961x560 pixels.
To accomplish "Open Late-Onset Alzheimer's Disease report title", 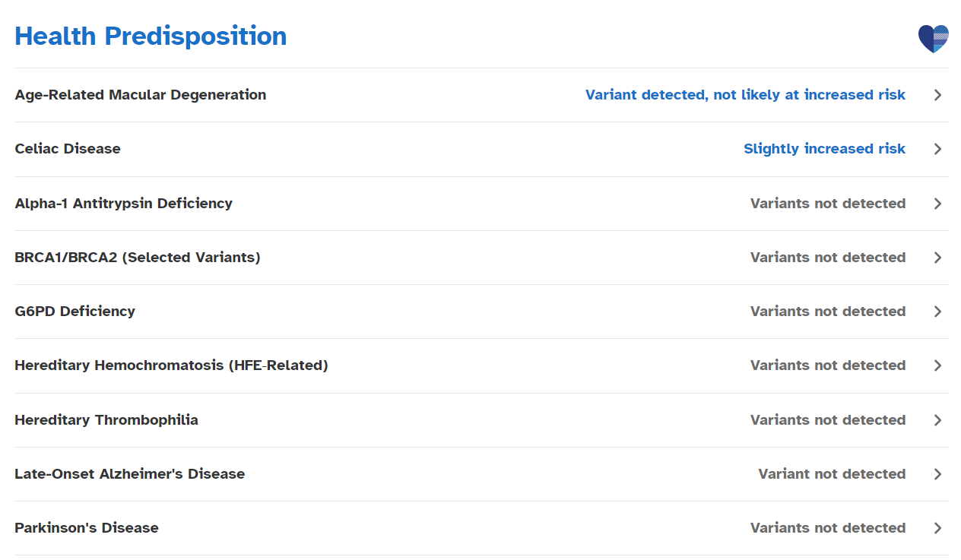I will point(130,474).
